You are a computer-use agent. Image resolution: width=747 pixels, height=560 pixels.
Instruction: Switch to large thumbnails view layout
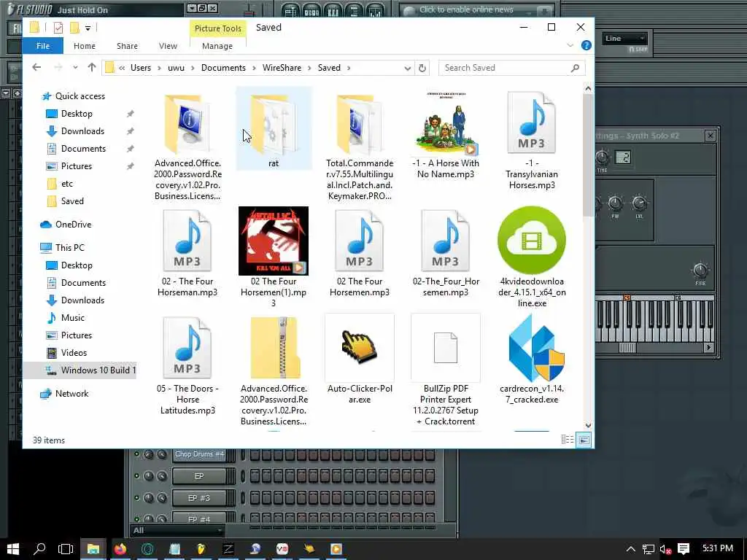coord(584,440)
